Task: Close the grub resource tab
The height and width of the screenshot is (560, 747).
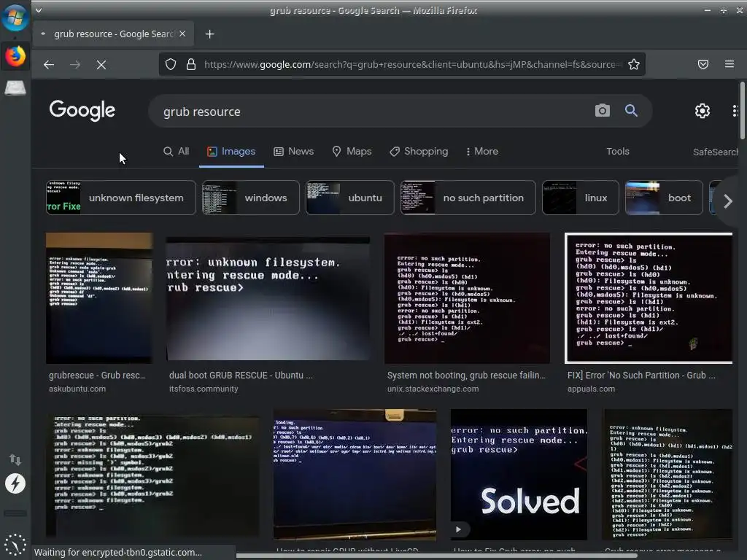Action: (182, 34)
